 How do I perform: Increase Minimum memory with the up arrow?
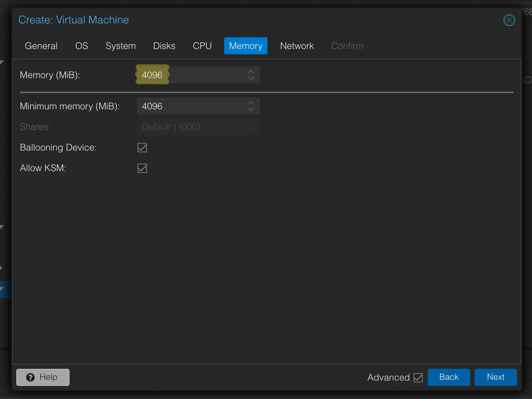251,103
